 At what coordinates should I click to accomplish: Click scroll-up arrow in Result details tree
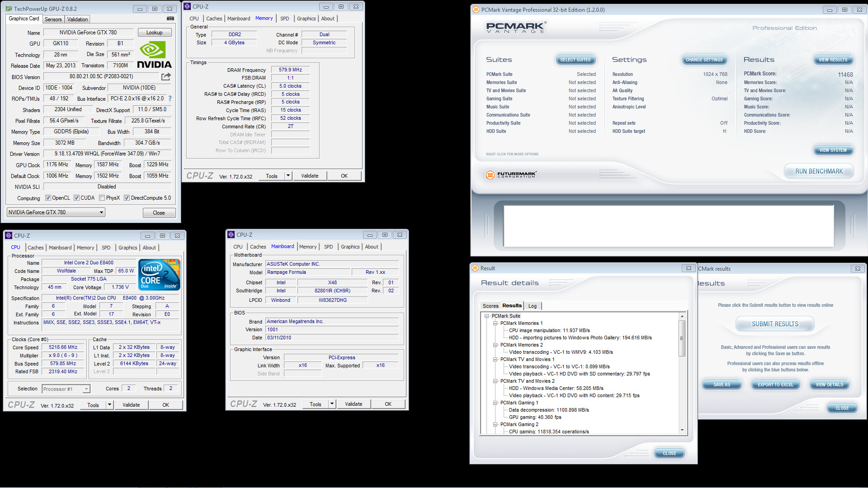[x=682, y=316]
